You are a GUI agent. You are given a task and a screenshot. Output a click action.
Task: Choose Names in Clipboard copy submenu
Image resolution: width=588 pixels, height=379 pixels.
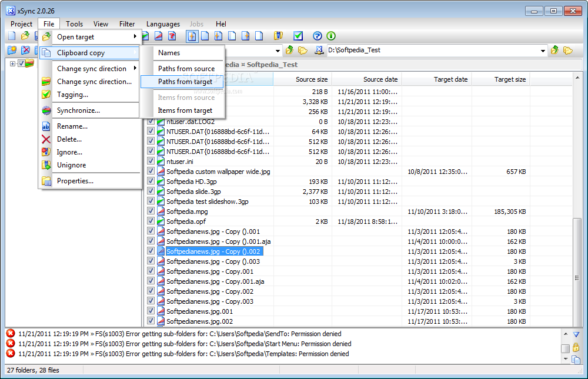click(x=182, y=53)
